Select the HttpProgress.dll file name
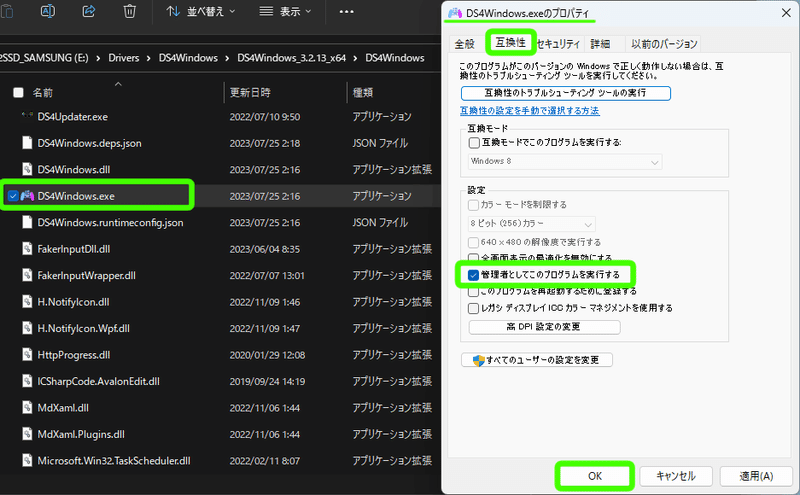 tap(73, 355)
